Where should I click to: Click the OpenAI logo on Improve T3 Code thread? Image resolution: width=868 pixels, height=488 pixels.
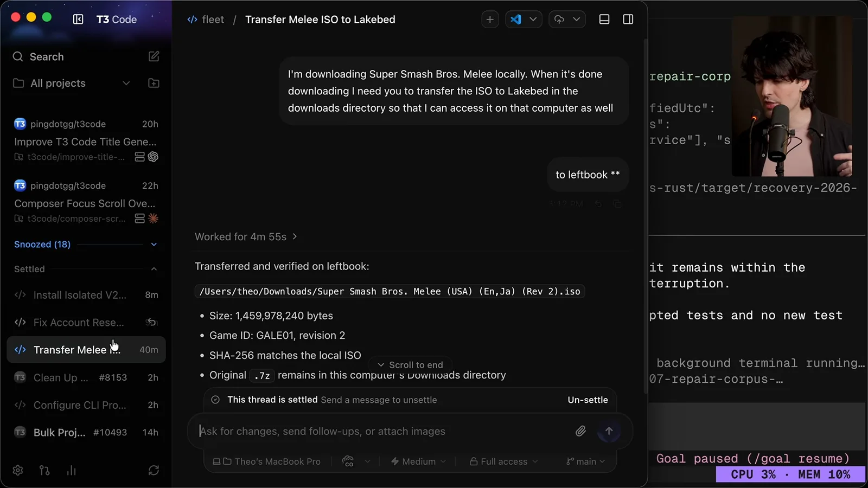click(154, 157)
